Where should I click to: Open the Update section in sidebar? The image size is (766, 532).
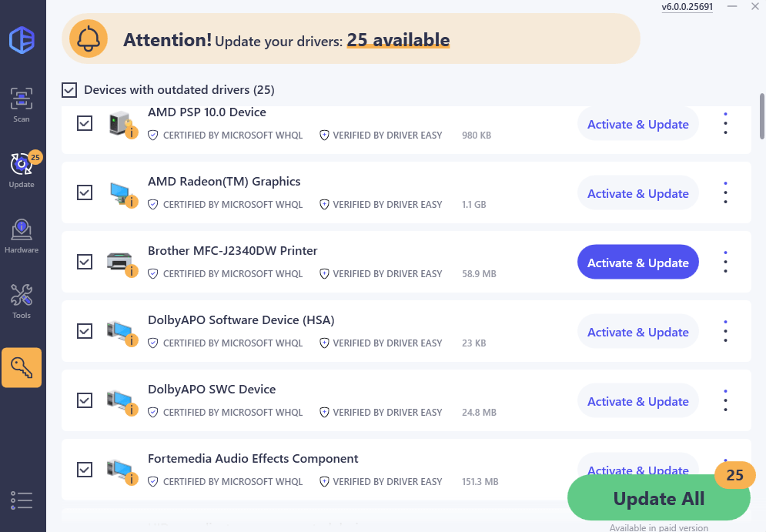22,169
